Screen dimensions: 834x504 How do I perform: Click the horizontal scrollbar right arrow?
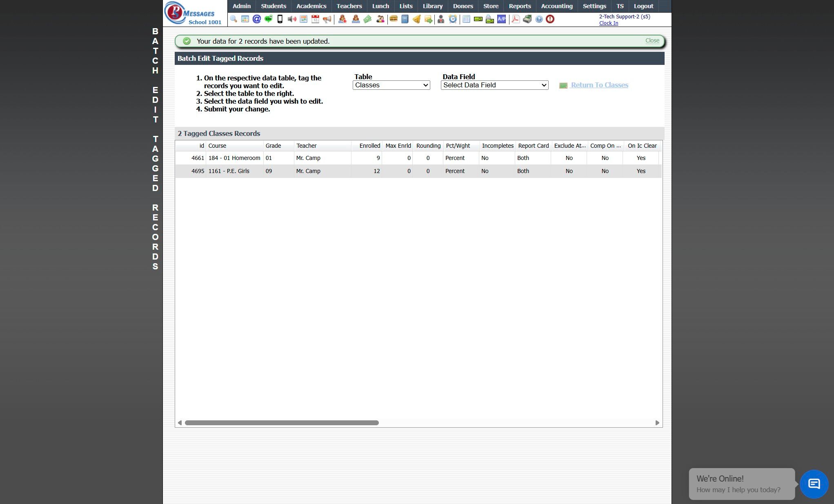click(x=657, y=423)
